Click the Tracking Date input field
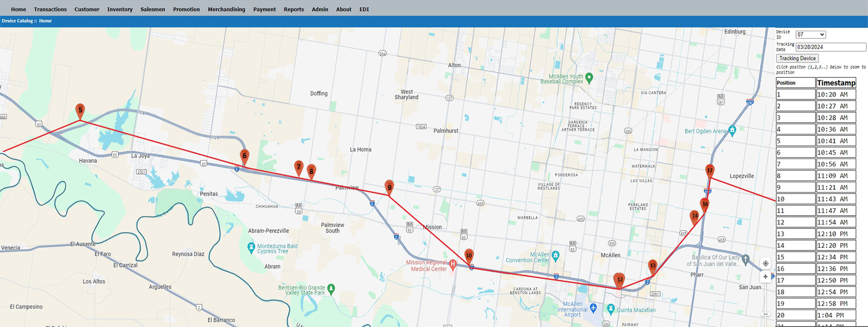Image resolution: width=868 pixels, height=327 pixels. (x=830, y=47)
